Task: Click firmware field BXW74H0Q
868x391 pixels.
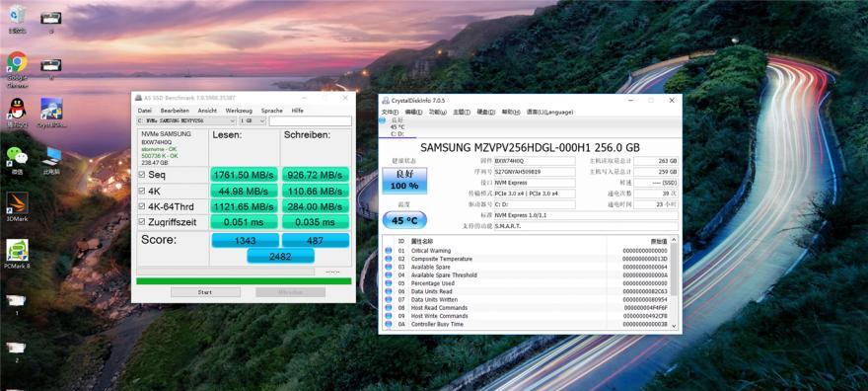Action: click(535, 161)
